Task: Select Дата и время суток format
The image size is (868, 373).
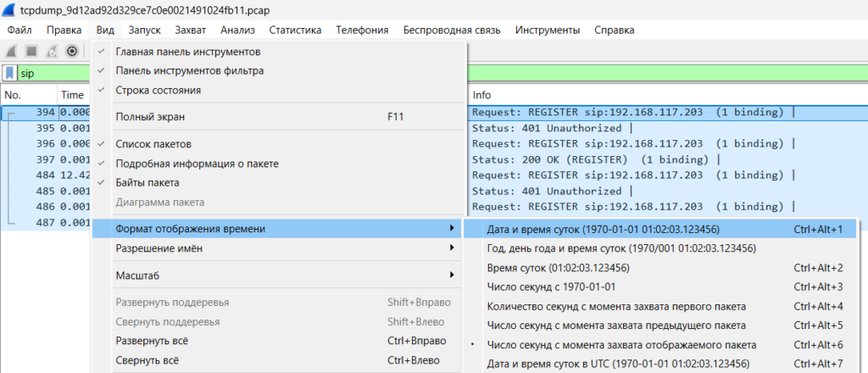Action: [x=659, y=229]
